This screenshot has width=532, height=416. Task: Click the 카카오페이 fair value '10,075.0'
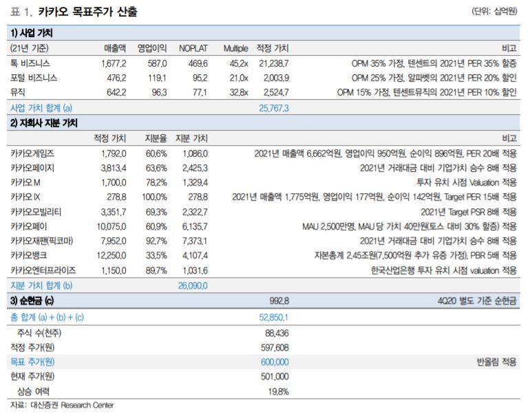111,226
